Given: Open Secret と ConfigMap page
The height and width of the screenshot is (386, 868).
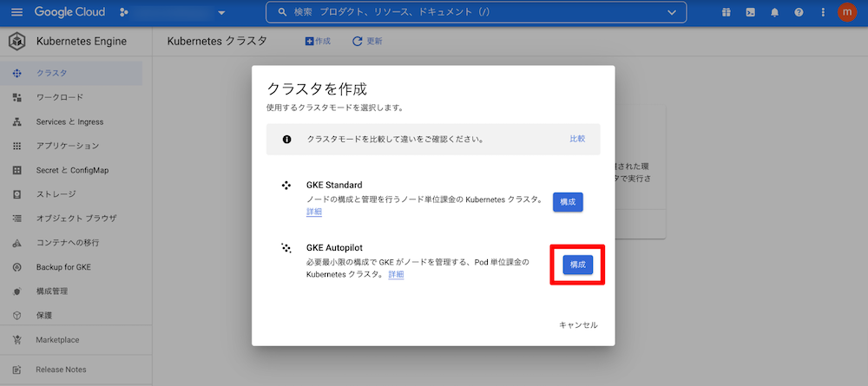Looking at the screenshot, I should (x=71, y=170).
